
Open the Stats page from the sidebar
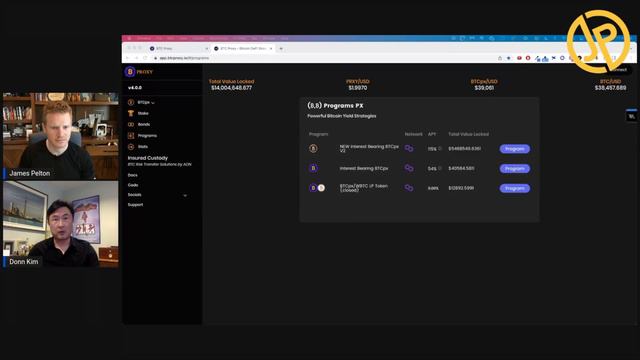(x=138, y=147)
